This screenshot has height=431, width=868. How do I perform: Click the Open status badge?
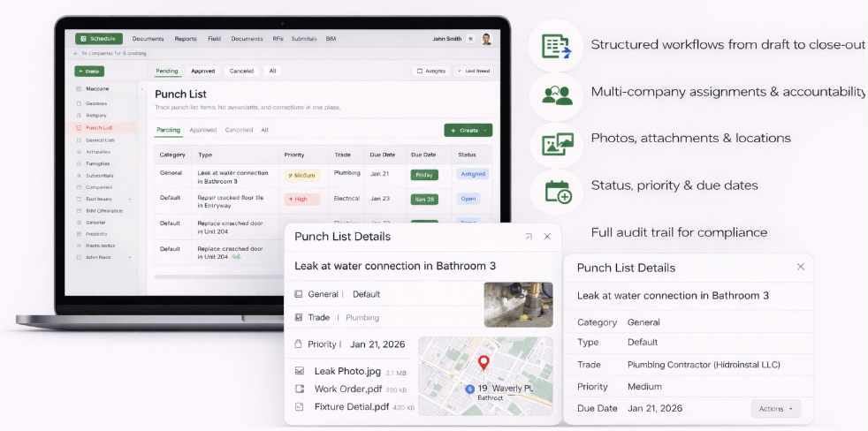pos(468,199)
